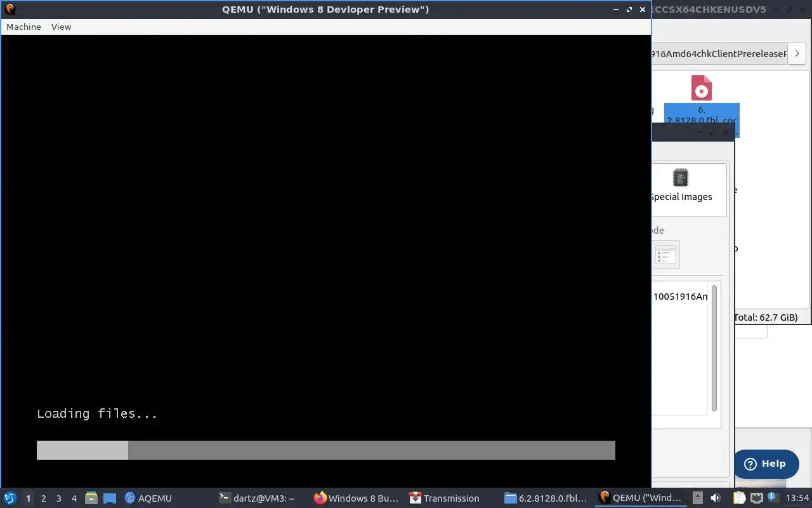Minimize the QEMU window
812x508 pixels.
tap(616, 10)
